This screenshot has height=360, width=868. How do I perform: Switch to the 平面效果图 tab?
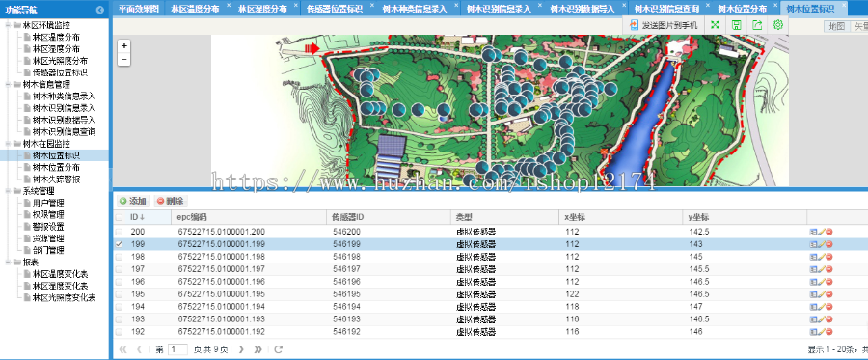(138, 9)
